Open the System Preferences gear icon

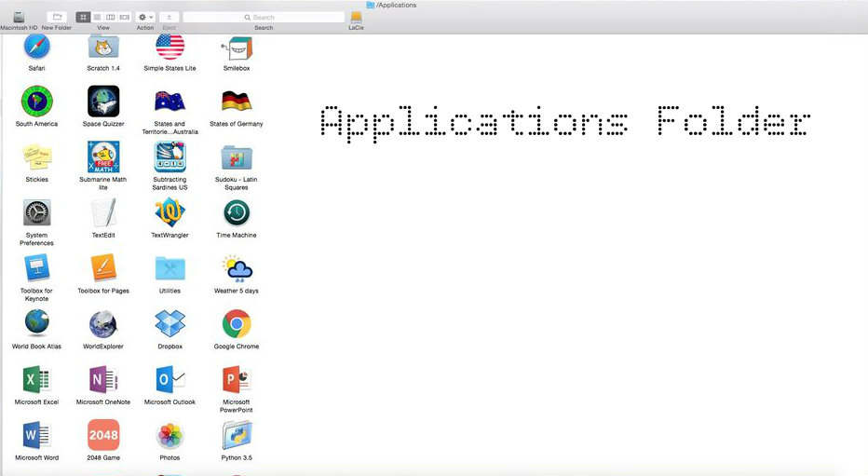(37, 212)
